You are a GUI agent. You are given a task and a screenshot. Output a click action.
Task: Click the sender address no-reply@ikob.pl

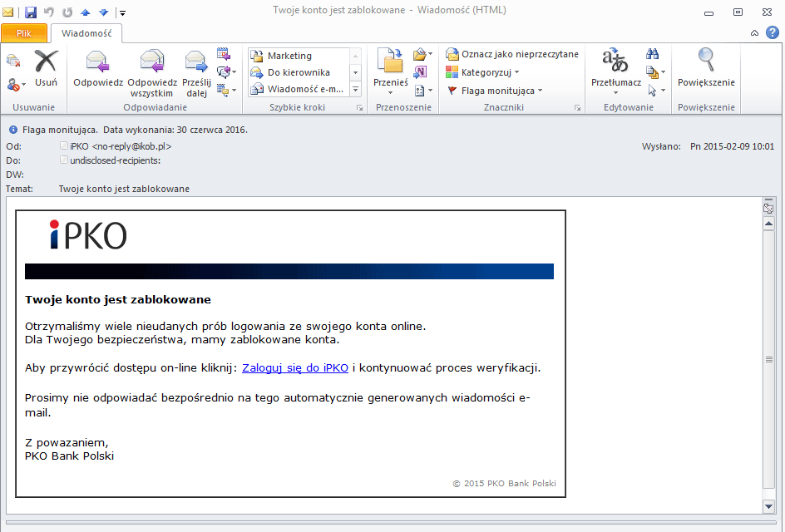point(132,146)
